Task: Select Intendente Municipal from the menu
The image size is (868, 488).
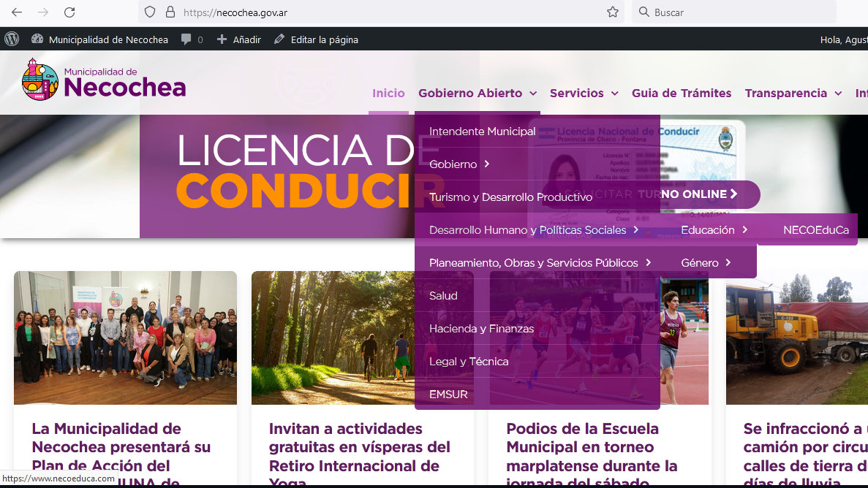Action: [482, 131]
